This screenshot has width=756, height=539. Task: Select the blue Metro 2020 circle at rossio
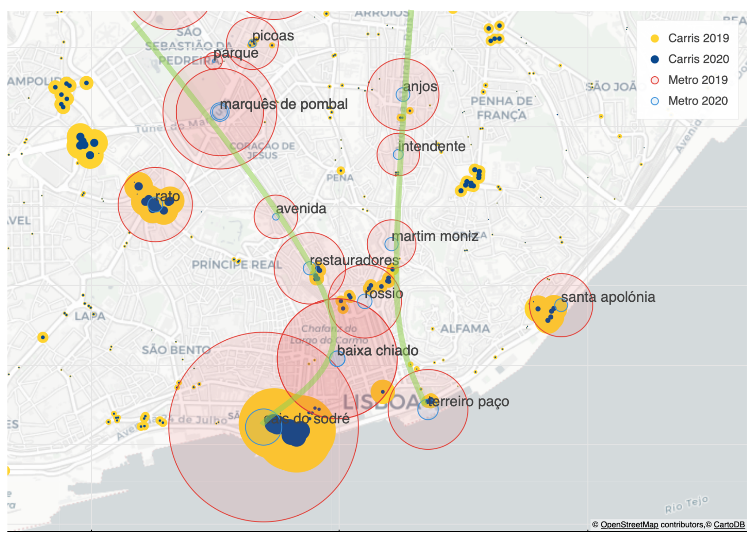365,301
